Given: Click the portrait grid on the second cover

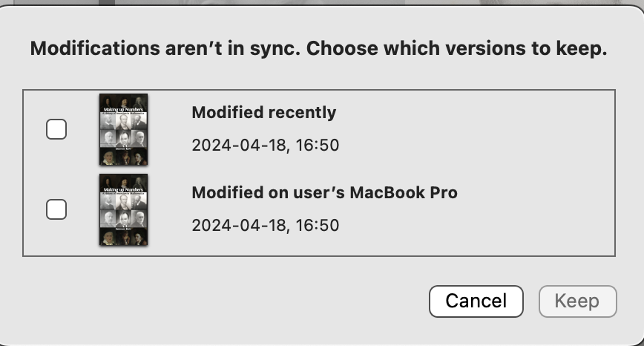Looking at the screenshot, I should 123,215.
